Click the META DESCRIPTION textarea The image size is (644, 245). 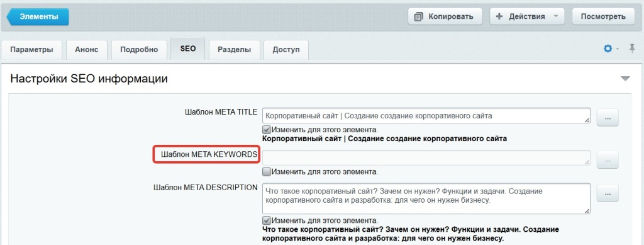point(426,198)
